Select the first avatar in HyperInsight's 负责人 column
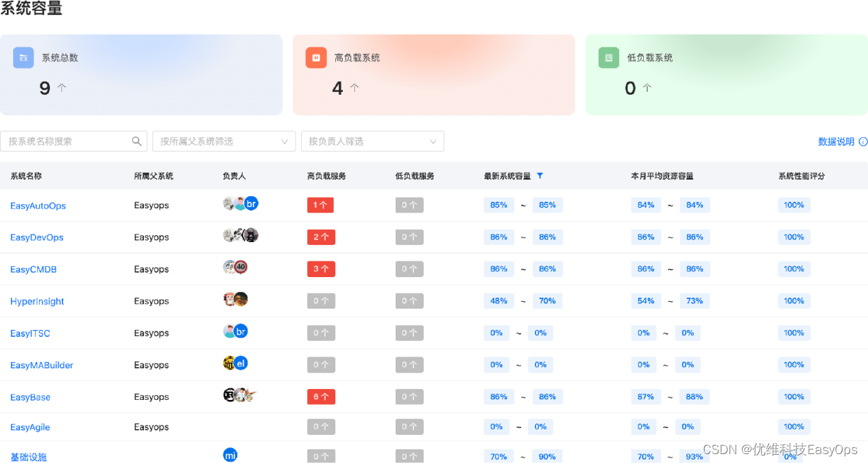 point(229,300)
